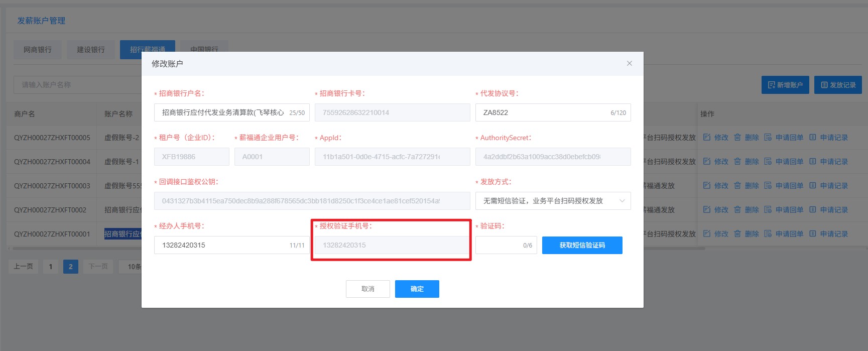Viewport: 868px width, 351px height.
Task: Focus the 经办人手机号 input field
Action: (232, 245)
